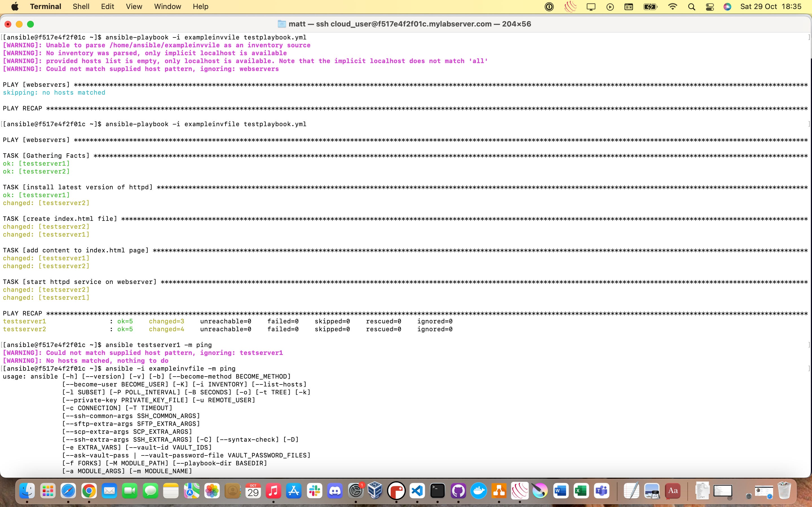Click the date and time clock
Screen dimensions: 812x507
coord(771,6)
